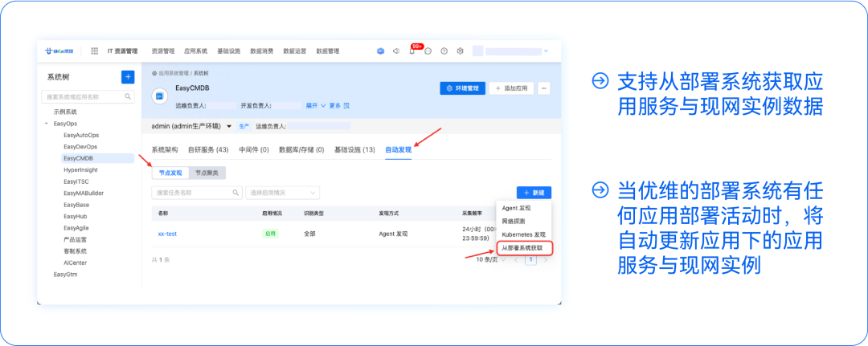Select EasyAutoOps in system tree

[81, 135]
